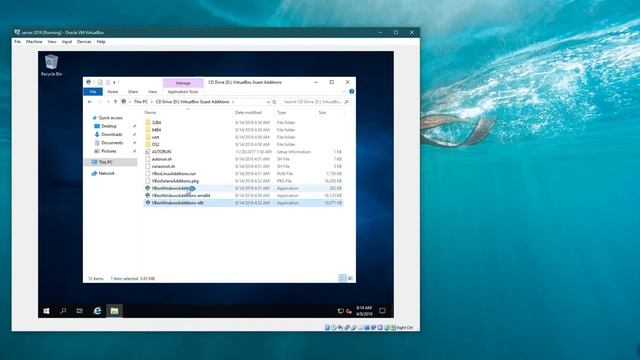Click the Properties icon in the quick access toolbar

tap(100, 82)
